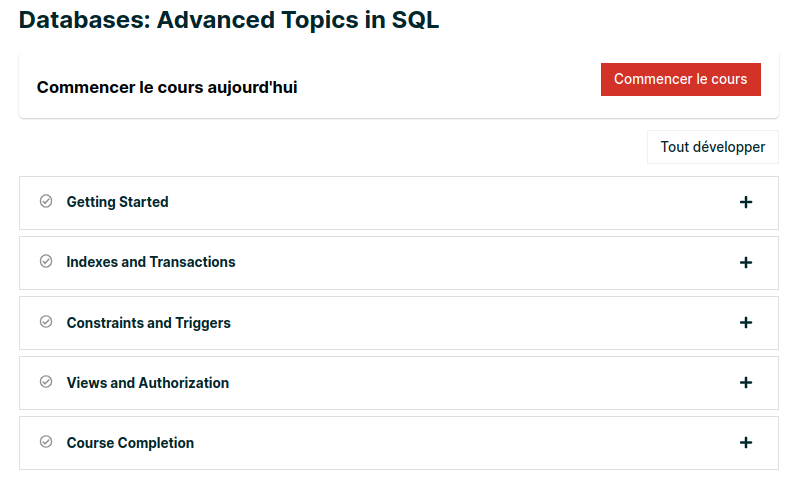Screen dimensions: 786x480
Task: Open the Views and Authorization section title
Action: [x=147, y=383]
